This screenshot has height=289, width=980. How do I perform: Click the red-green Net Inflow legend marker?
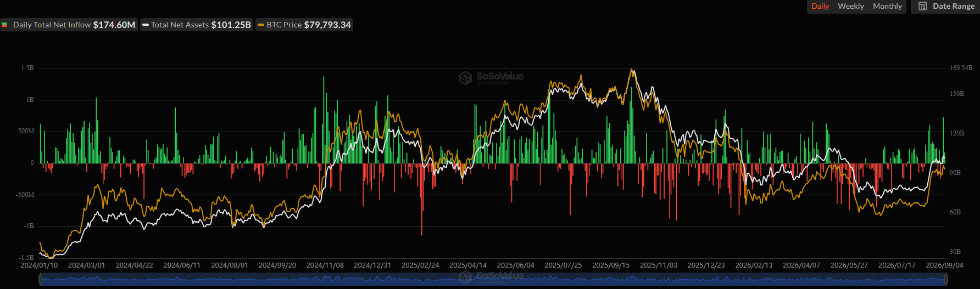4,25
